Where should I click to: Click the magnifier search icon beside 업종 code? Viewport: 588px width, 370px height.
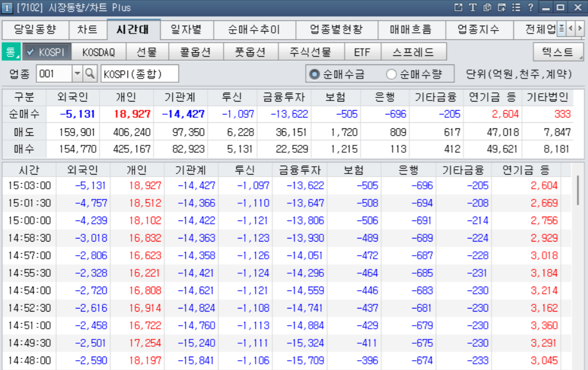coord(90,74)
